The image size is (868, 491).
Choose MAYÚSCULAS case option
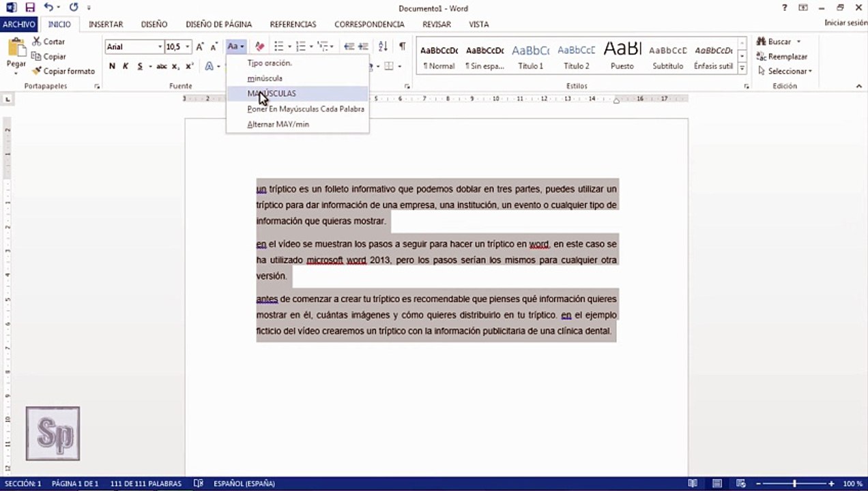[x=298, y=93]
